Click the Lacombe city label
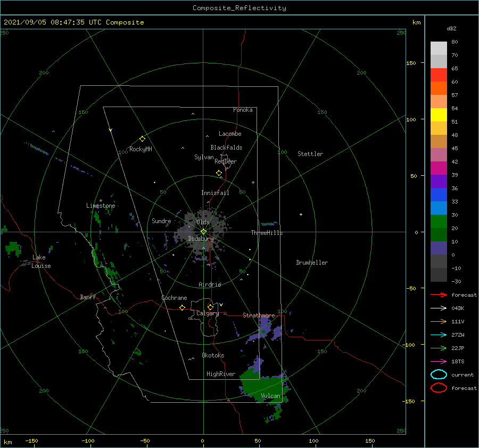 click(x=230, y=134)
